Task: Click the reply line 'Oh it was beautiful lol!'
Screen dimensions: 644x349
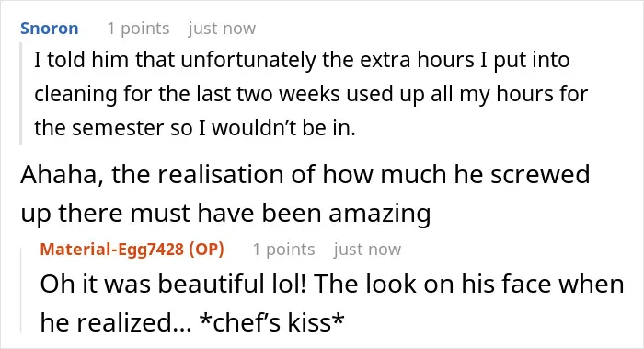Action: [332, 284]
